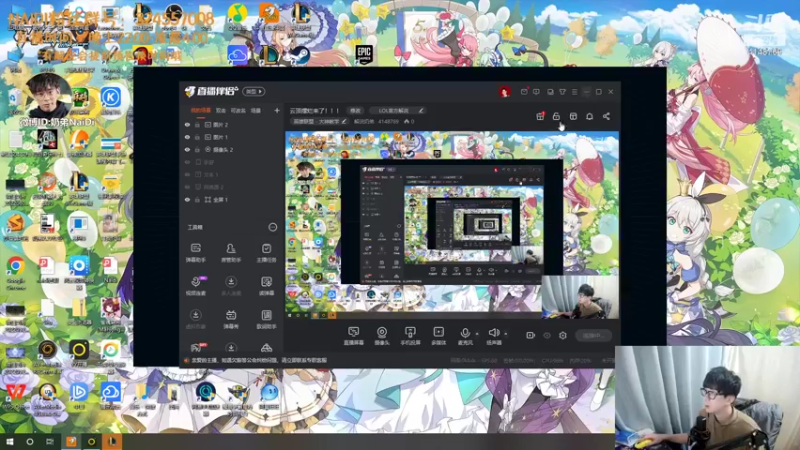
Task: Open Task View on the taskbar
Action: pyautogui.click(x=50, y=441)
